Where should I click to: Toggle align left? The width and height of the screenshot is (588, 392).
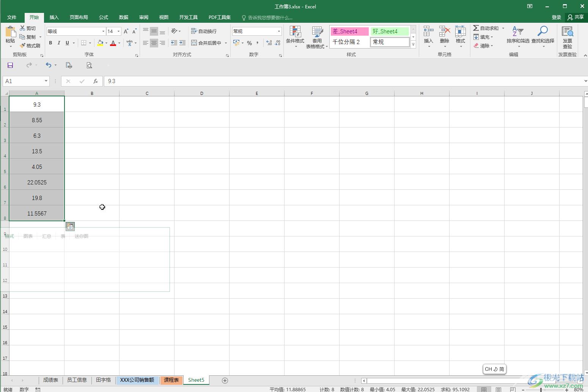click(x=146, y=43)
